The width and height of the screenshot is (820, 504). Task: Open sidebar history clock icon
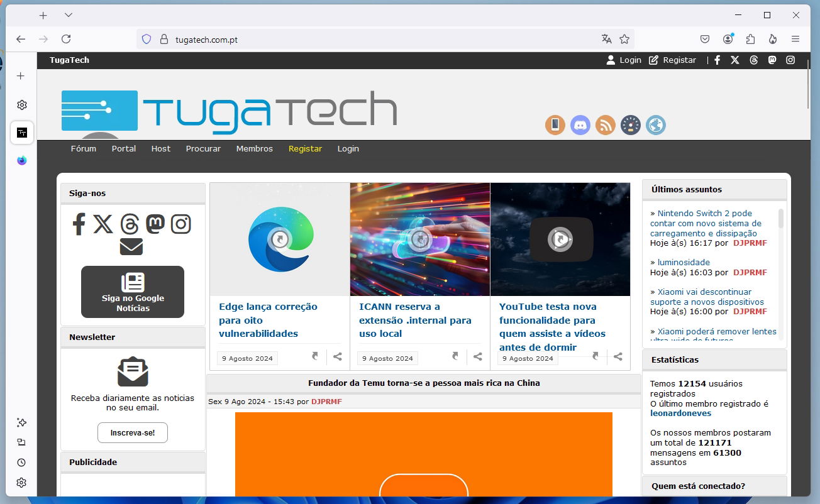tap(21, 463)
